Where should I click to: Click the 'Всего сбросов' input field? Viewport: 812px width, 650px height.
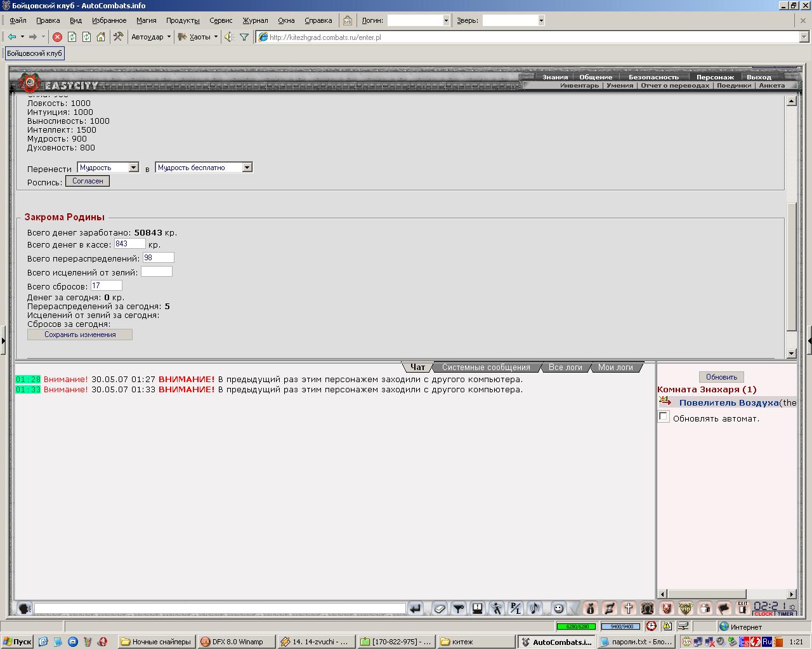(107, 286)
